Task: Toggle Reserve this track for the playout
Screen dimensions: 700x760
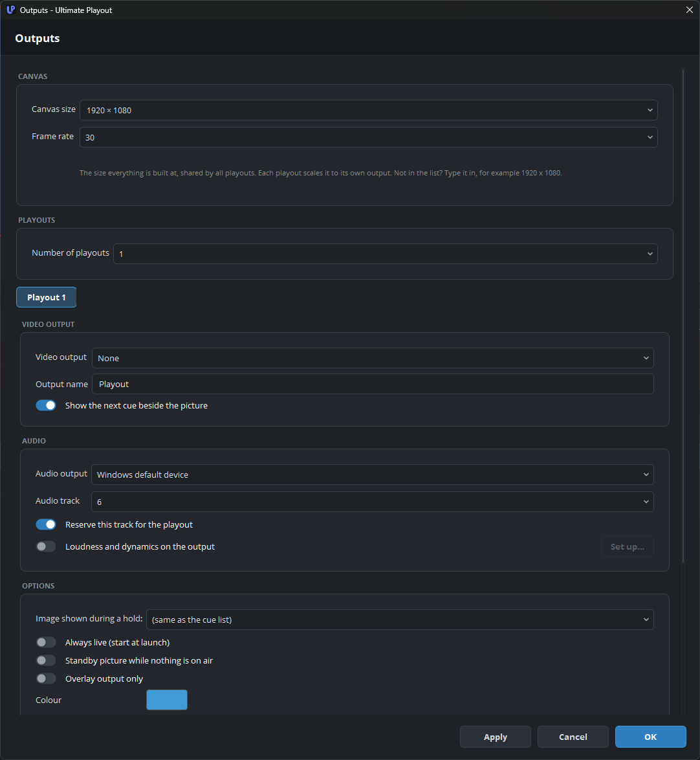Action: coord(46,524)
